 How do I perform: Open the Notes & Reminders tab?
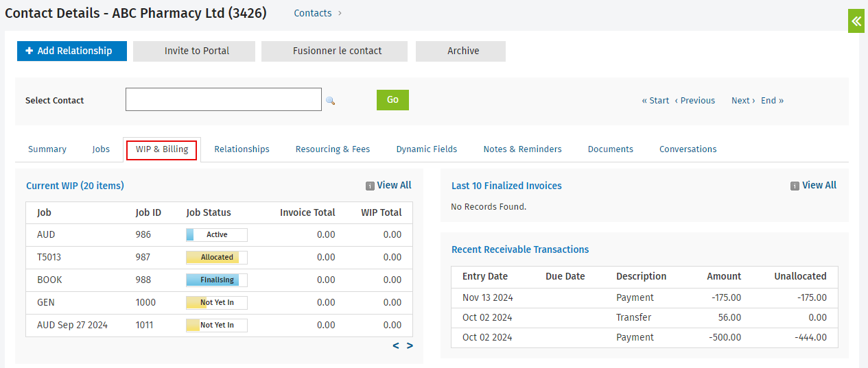[x=522, y=149]
